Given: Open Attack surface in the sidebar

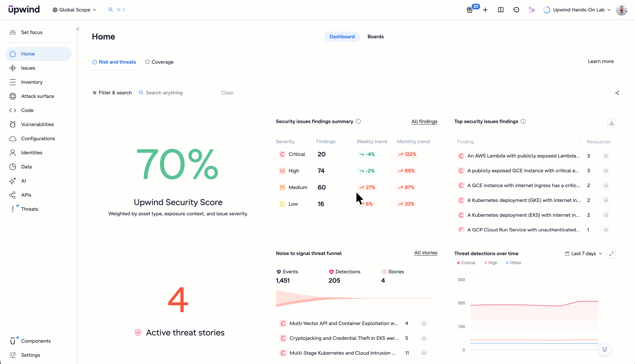Looking at the screenshot, I should coord(38,96).
